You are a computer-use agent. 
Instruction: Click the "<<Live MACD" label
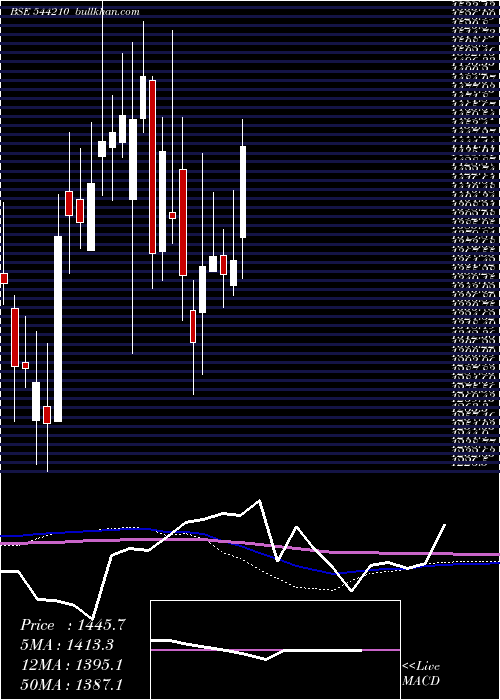pos(421,674)
